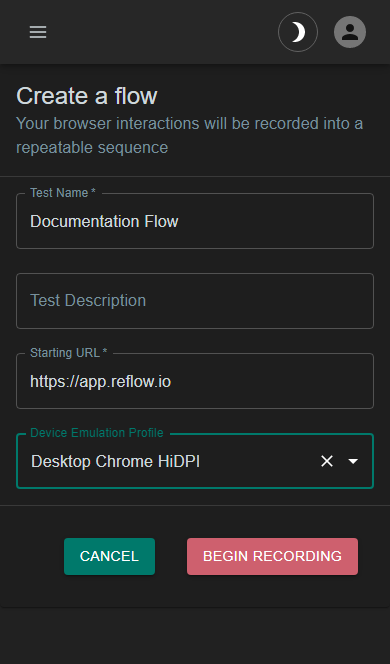
Task: Toggle dark mode with moon icon
Action: [298, 32]
